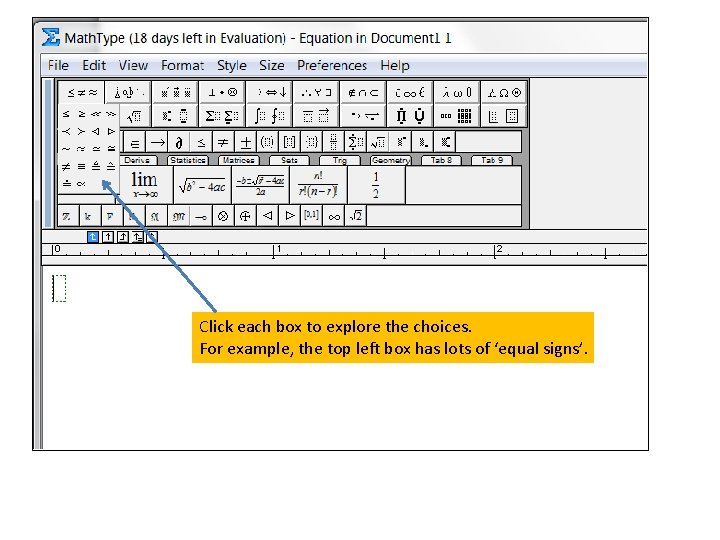Open the set theory symbols palette (∉ ∩ ⊂)
Viewport: 720px width, 540px height.
pos(363,92)
